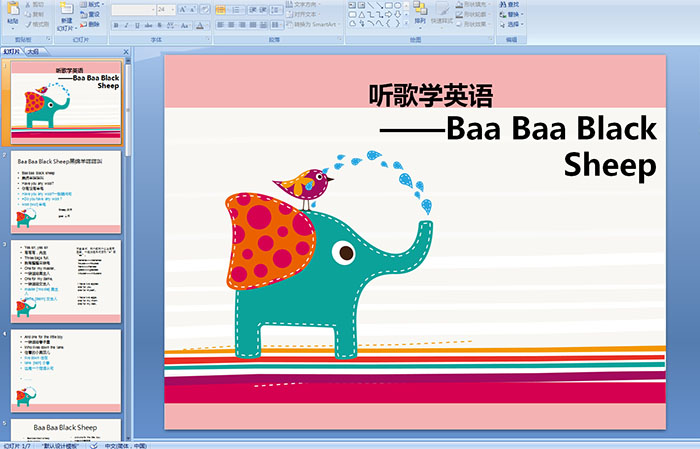Open the Character Spacing (AV) dropdown
The width and height of the screenshot is (700, 449).
point(171,25)
